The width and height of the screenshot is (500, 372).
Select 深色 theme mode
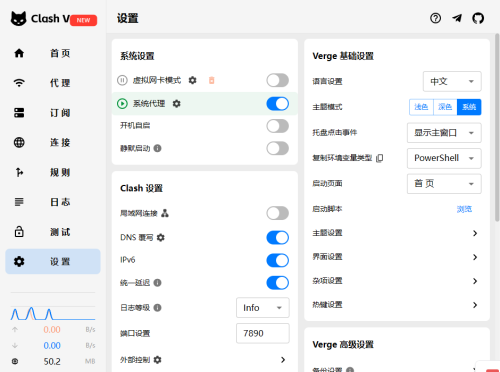pyautogui.click(x=445, y=107)
